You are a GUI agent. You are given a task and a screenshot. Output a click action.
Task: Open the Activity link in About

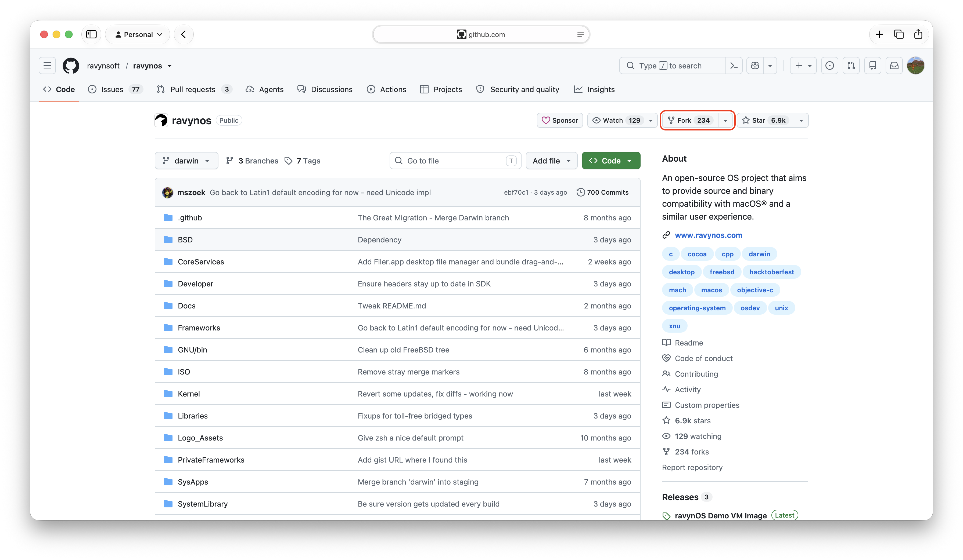(x=688, y=389)
